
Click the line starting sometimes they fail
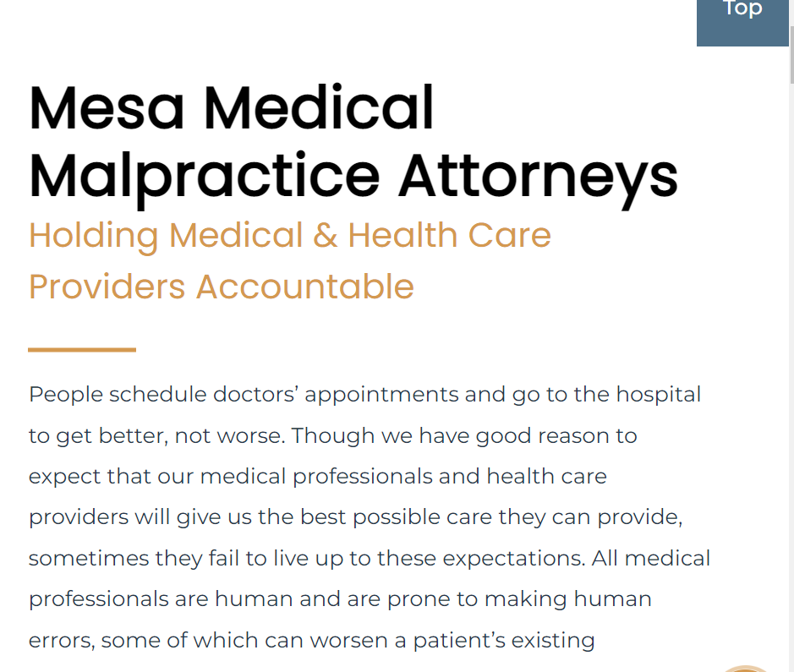(369, 559)
